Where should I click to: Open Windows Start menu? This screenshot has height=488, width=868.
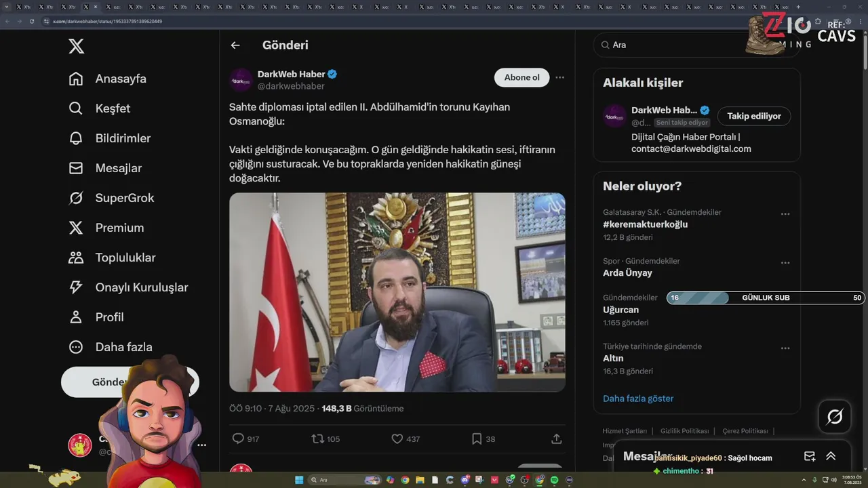[x=299, y=480]
